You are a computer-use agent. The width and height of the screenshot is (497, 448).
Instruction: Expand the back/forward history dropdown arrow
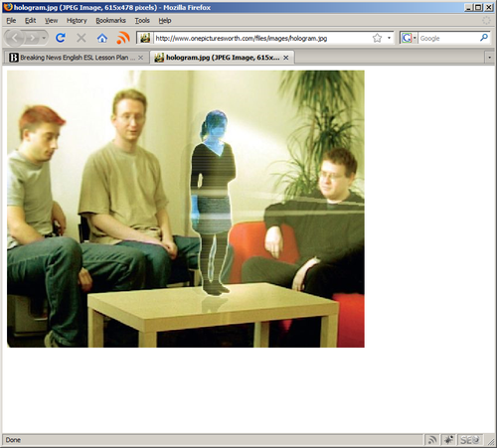(44, 38)
